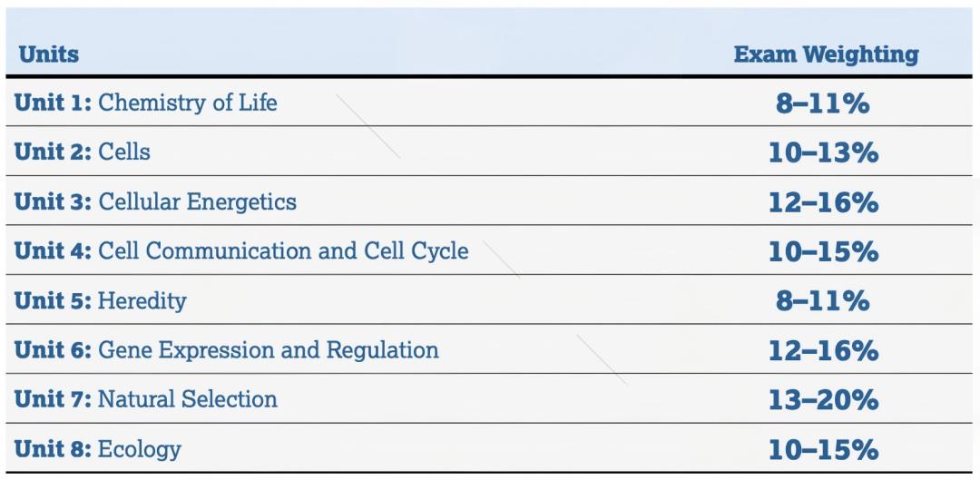Click the 8–11% weighting for Chemistry of Life
Viewport: 980px width, 480px height.
click(x=823, y=103)
